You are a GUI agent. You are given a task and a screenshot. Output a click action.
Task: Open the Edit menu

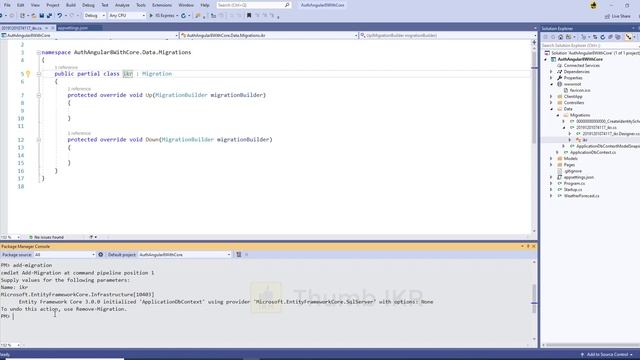pos(20,5)
